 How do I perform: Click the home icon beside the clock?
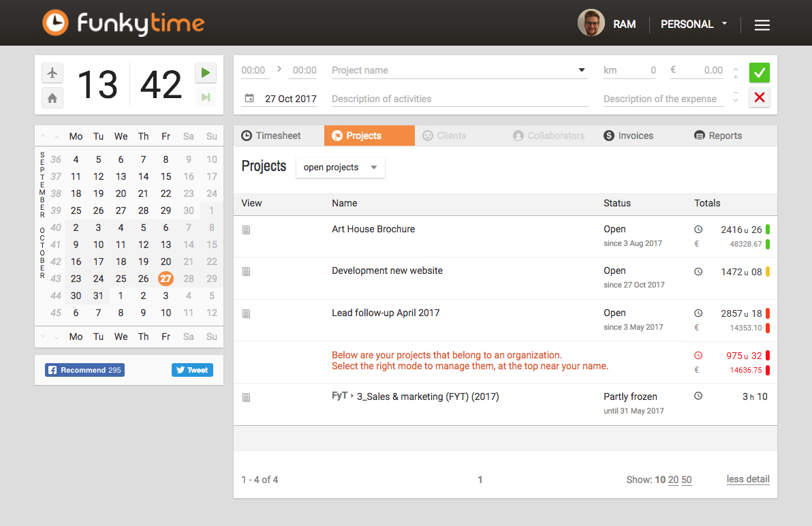tap(52, 98)
